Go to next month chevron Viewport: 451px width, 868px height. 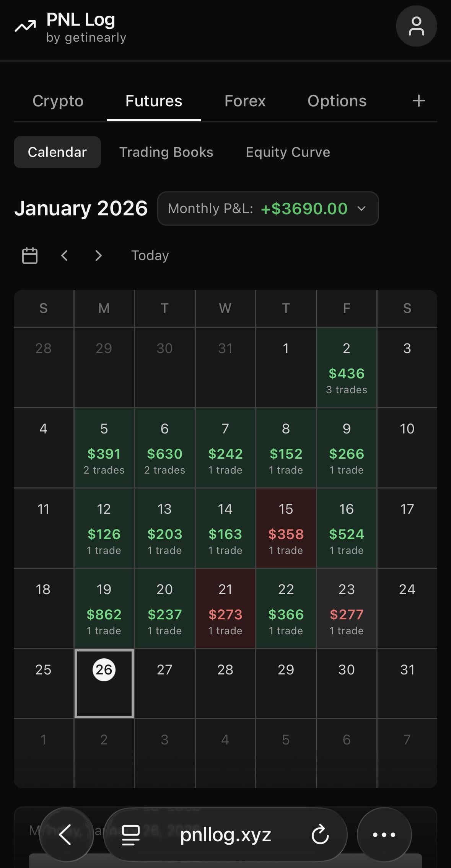tap(98, 256)
